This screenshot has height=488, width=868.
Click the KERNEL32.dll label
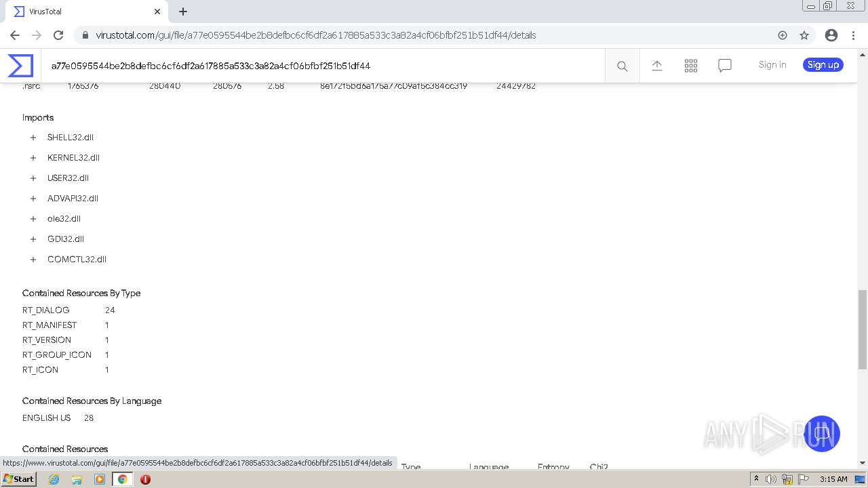point(73,158)
